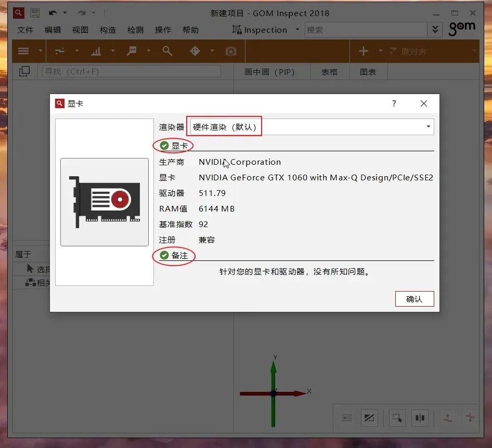Viewport: 492px width, 448px height.
Task: Open the 编辑 menu
Action: pyautogui.click(x=53, y=30)
